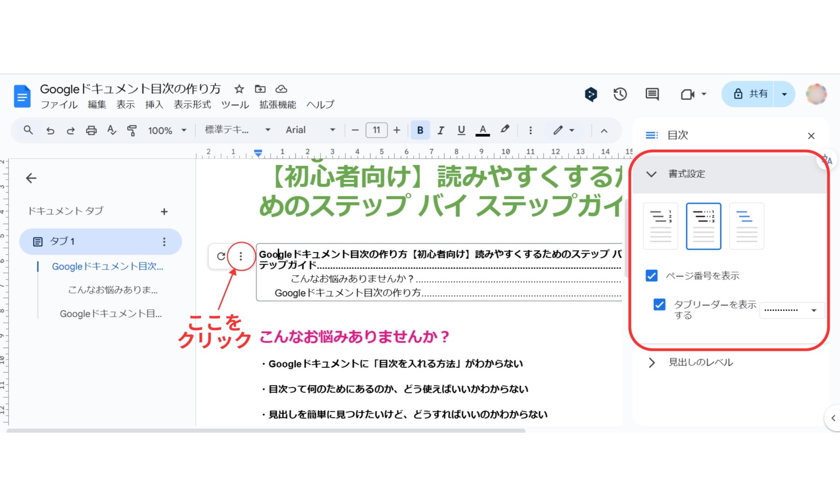Image resolution: width=840 pixels, height=504 pixels.
Task: Show more toolbar options
Action: tap(530, 130)
